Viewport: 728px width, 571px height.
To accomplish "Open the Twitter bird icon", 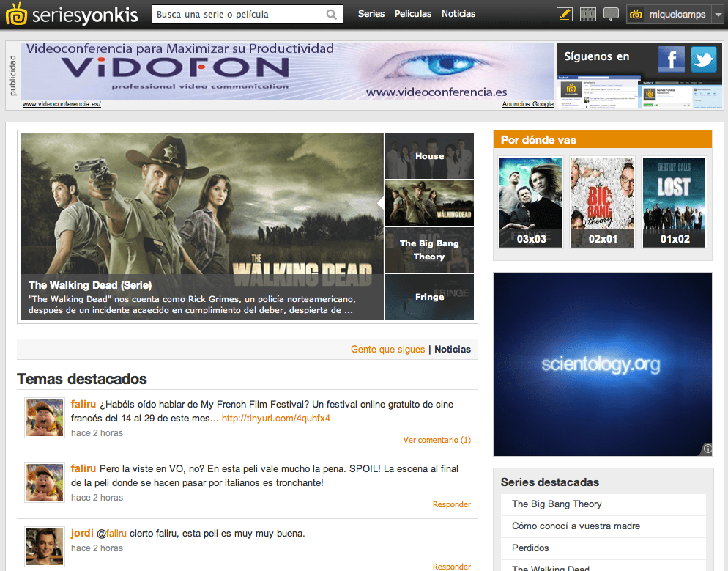I will point(703,59).
